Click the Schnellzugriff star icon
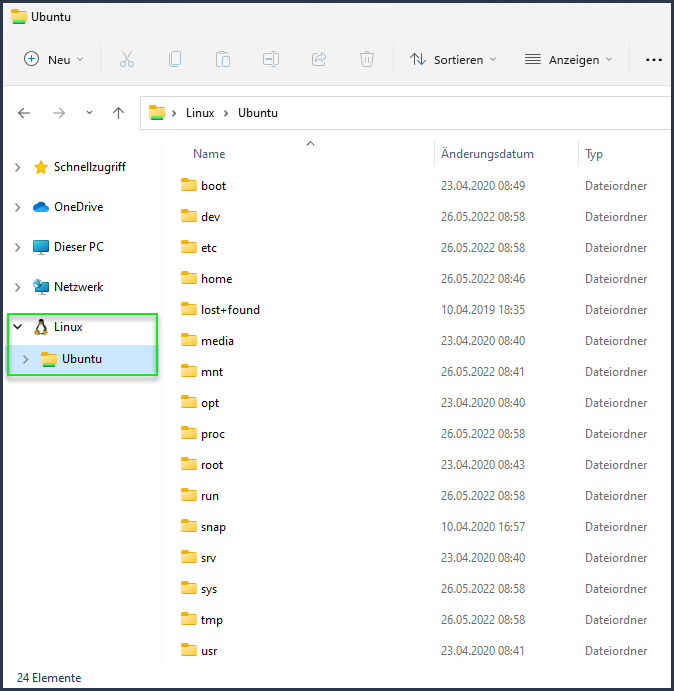Screen dimensions: 674x691 41,167
